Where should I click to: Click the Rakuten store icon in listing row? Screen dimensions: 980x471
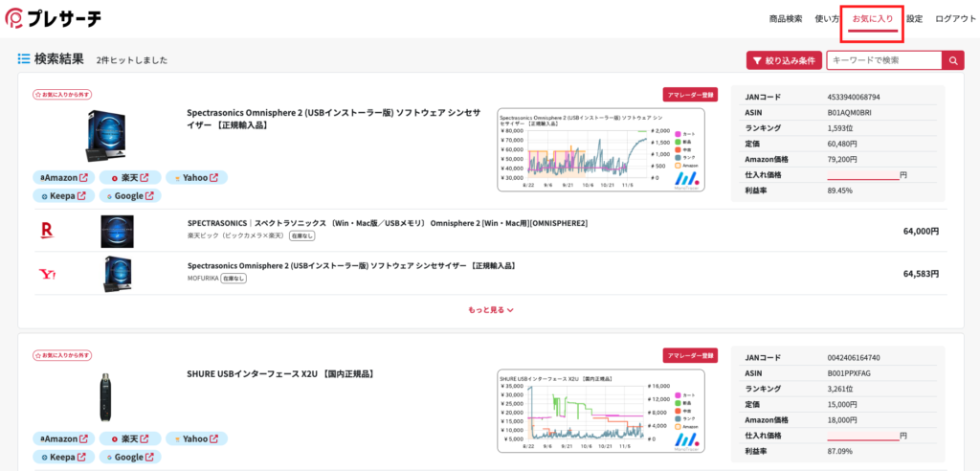[x=46, y=230]
